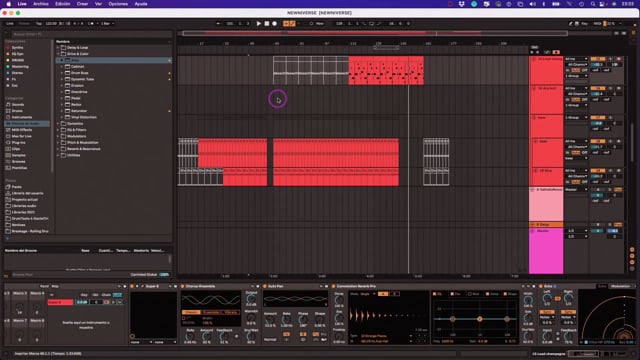Select the green Mastering collection
This screenshot has width=640, height=360.
[x=20, y=67]
